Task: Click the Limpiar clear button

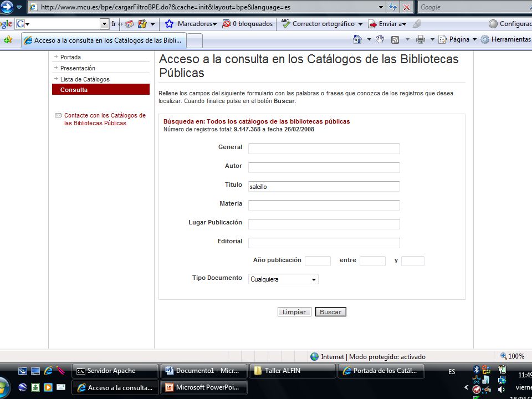Action: click(x=294, y=312)
